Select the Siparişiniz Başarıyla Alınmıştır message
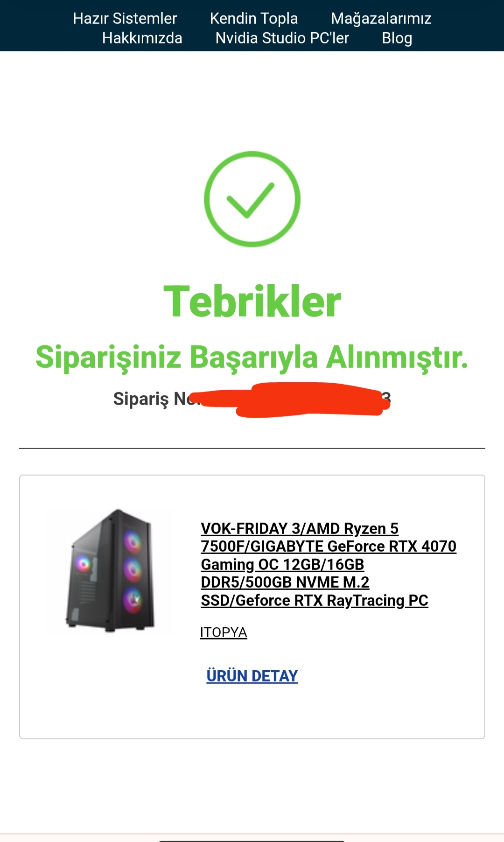This screenshot has height=842, width=504. [252, 357]
